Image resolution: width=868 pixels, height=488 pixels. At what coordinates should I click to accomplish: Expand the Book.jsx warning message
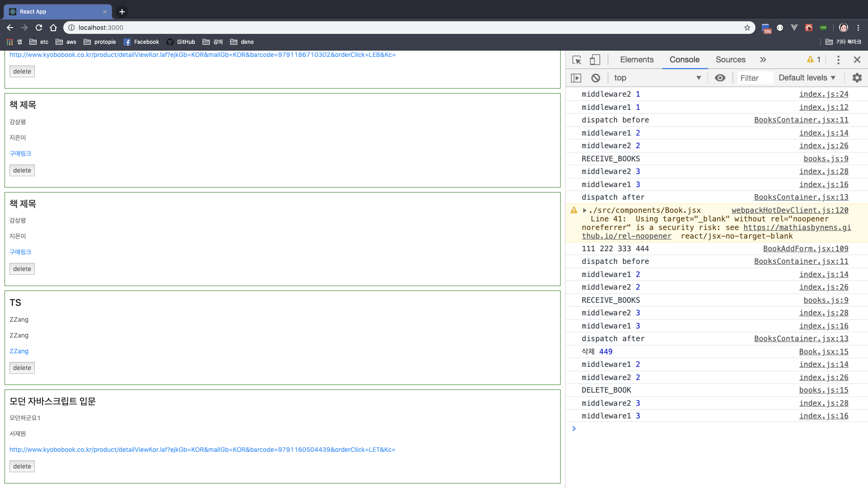tap(585, 210)
